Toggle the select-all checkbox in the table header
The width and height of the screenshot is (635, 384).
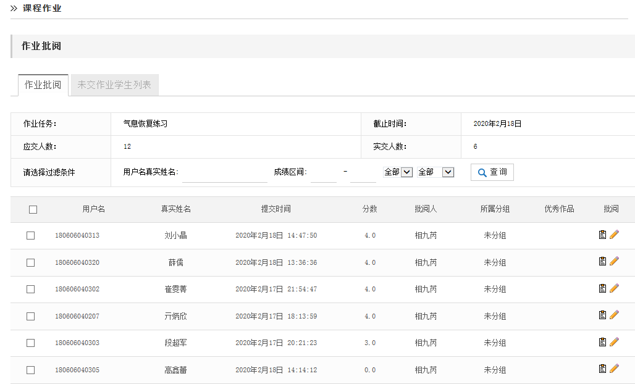point(33,209)
